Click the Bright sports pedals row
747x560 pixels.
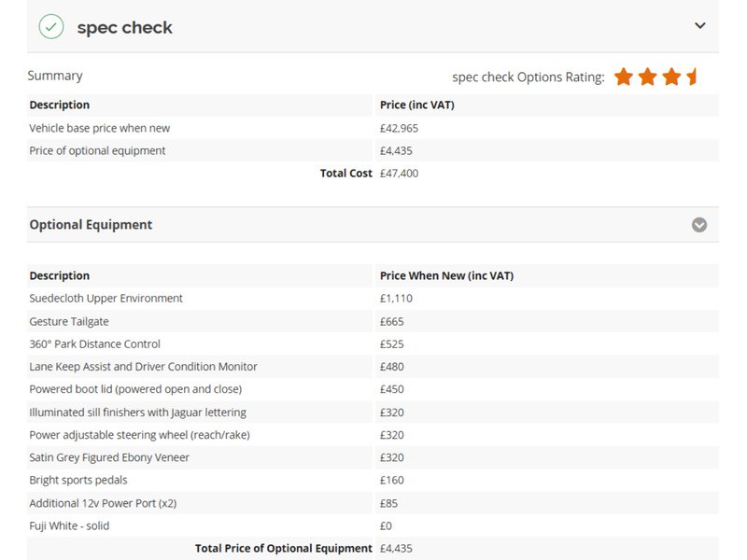coord(373,480)
